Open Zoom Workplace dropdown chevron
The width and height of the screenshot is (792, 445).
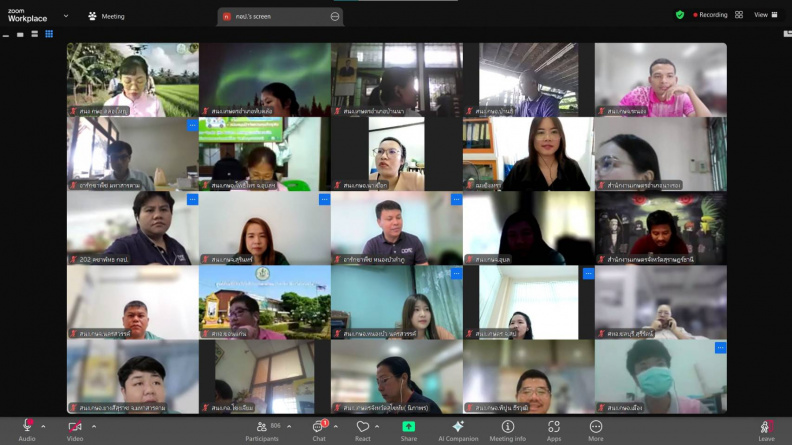pos(66,16)
